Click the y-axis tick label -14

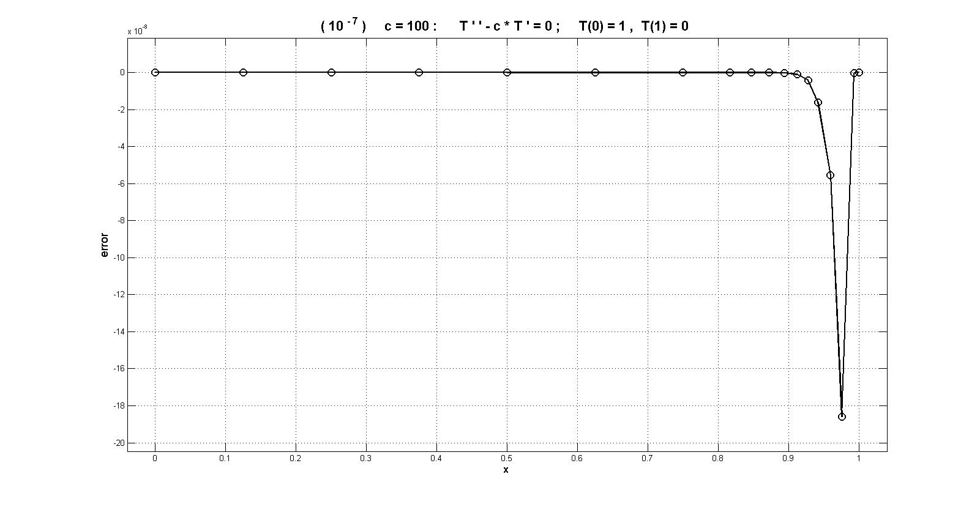[119, 331]
